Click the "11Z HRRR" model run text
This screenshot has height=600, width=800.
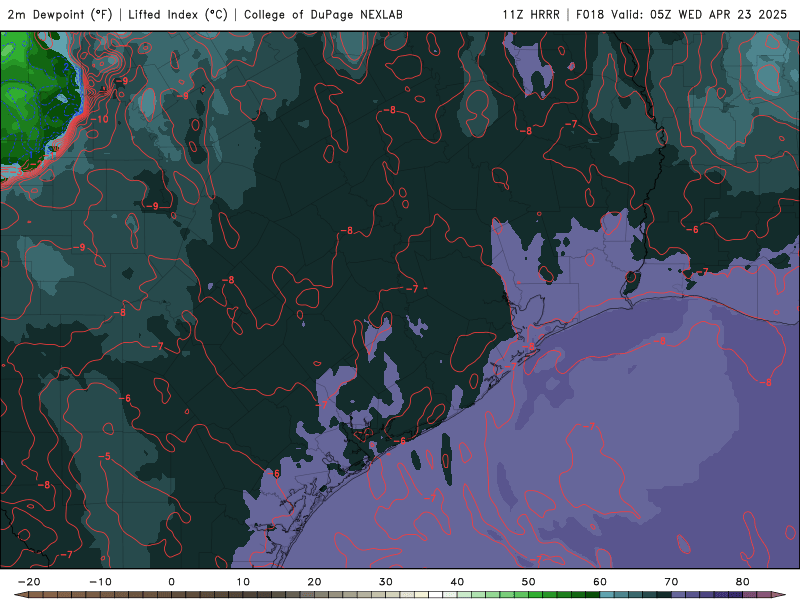[x=531, y=14]
